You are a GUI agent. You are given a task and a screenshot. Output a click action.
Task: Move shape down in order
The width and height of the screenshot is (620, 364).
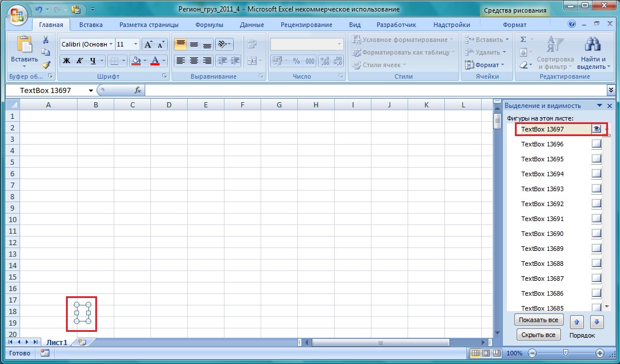pyautogui.click(x=596, y=322)
